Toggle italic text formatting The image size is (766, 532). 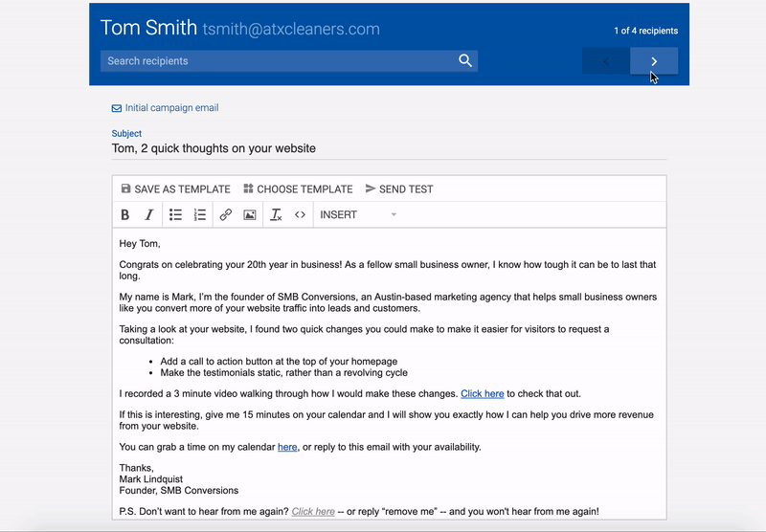tap(149, 215)
